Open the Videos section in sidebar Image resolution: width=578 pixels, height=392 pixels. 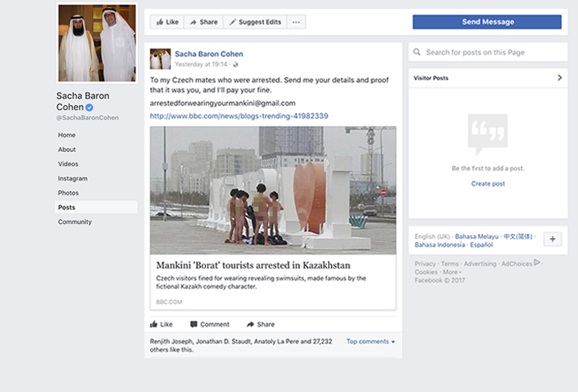(x=68, y=164)
